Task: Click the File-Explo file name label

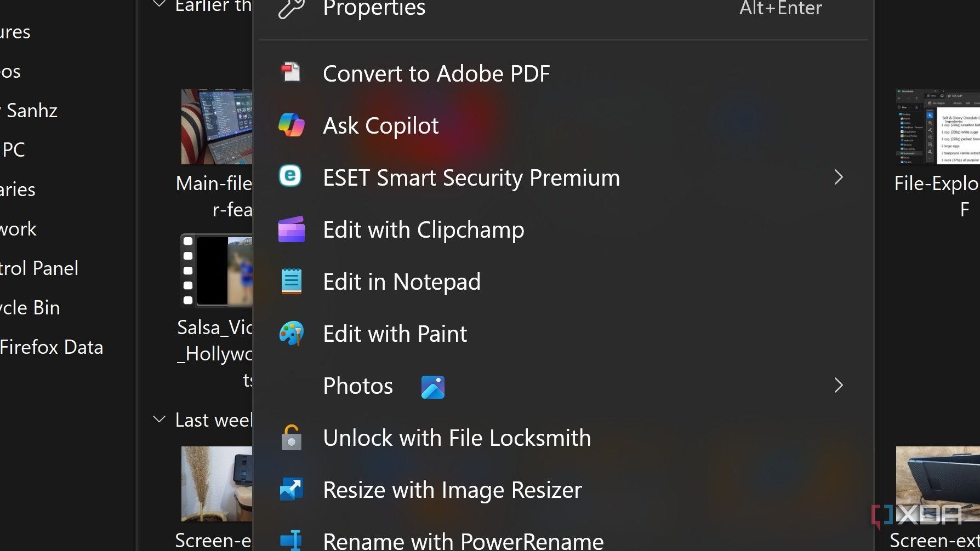Action: point(937,196)
